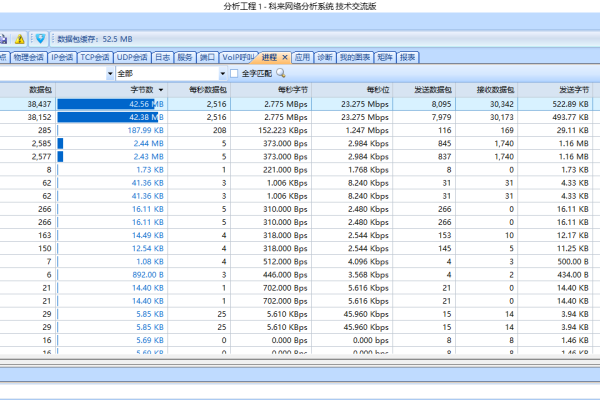Click the magnifier search icon
This screenshot has width=600, height=400.
pyautogui.click(x=281, y=73)
